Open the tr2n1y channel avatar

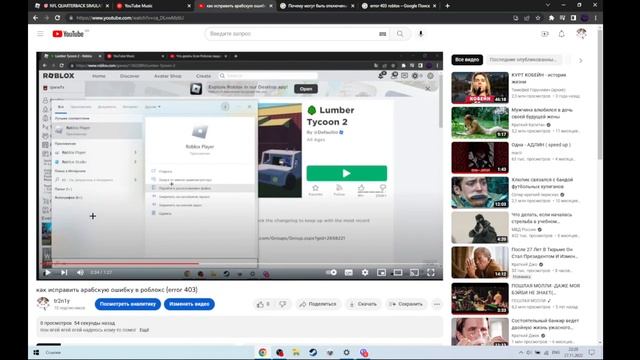click(x=43, y=304)
